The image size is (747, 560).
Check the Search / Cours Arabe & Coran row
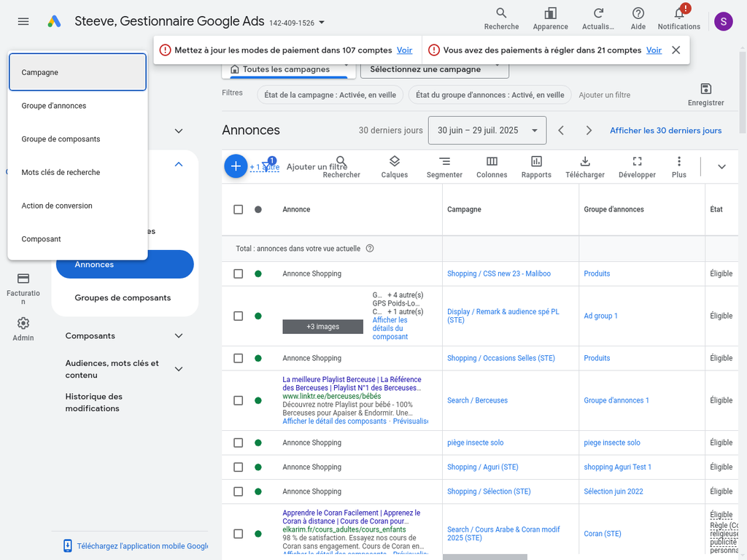point(239,534)
